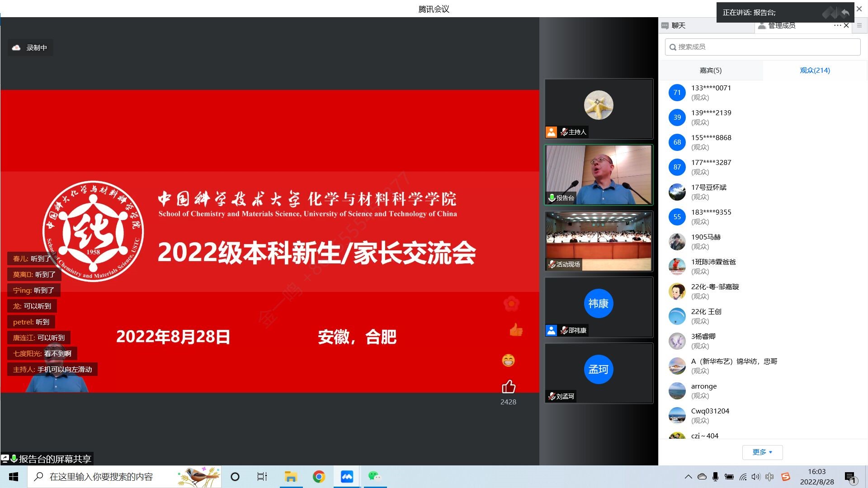The image size is (868, 488).
Task: Switch to the 观众(214) tab
Action: point(815,70)
